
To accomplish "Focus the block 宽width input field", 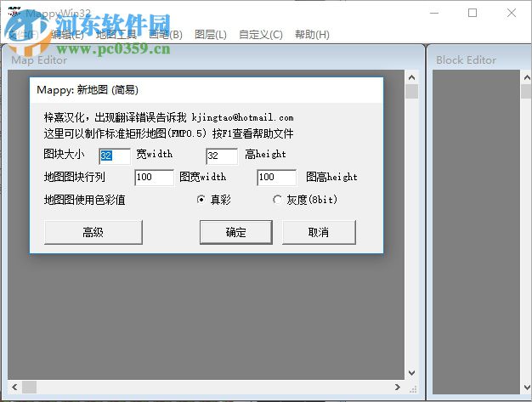I will pyautogui.click(x=115, y=156).
